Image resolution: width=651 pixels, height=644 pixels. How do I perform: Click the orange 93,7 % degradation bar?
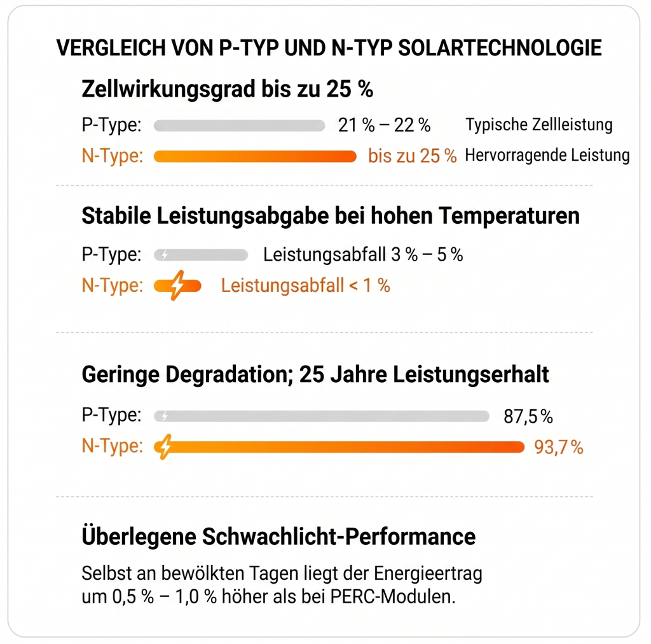[339, 447]
